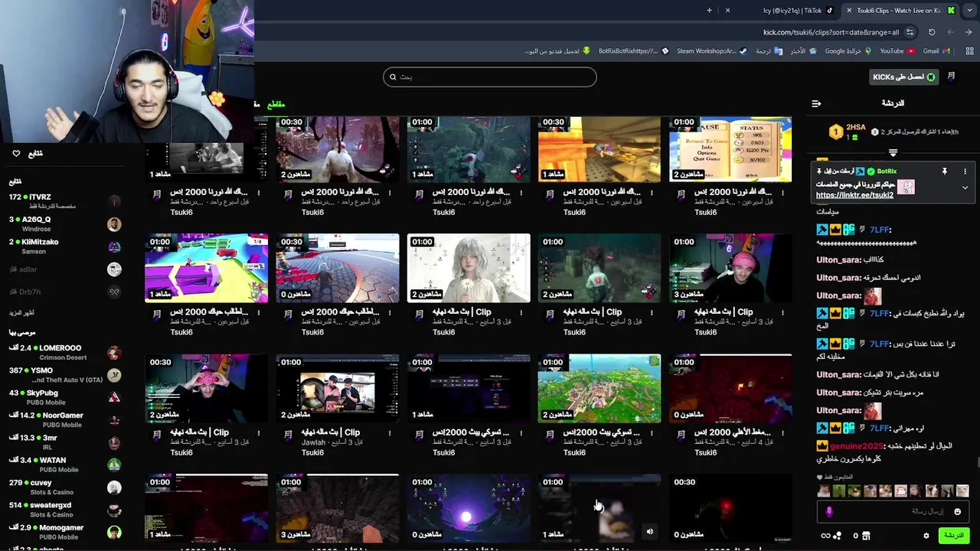Screen dimensions: 980x551
Task: Open WATAN channel avatar
Action: pos(114,465)
